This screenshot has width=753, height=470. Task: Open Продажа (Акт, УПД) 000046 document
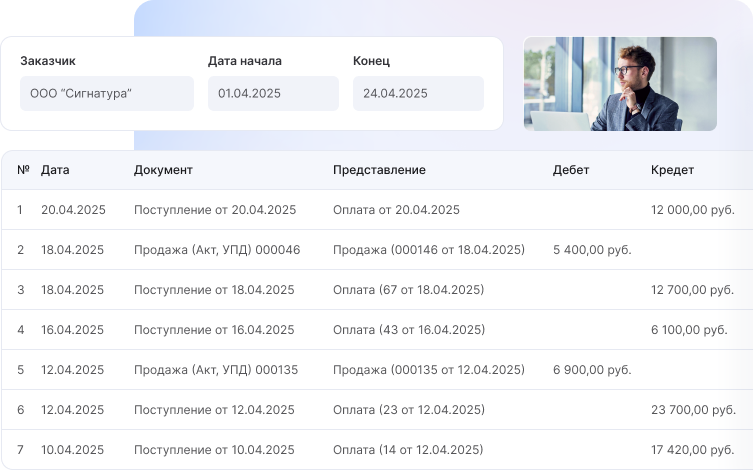pos(217,250)
